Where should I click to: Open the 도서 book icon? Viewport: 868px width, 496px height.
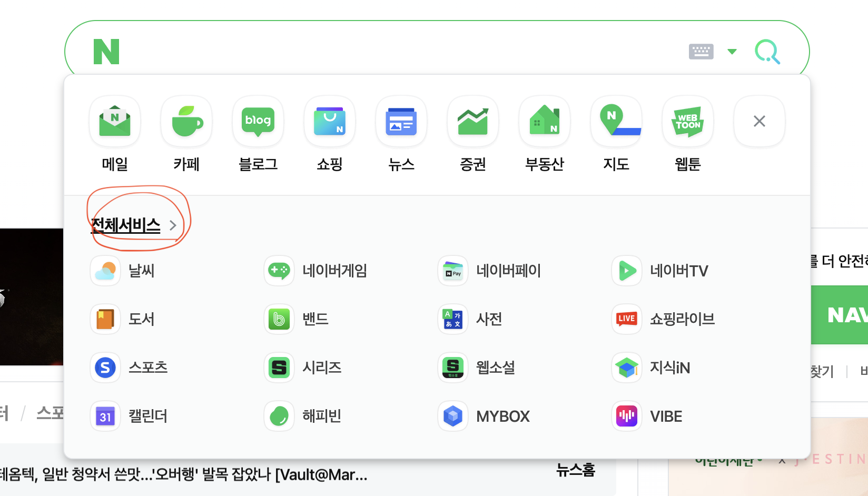[x=105, y=319]
